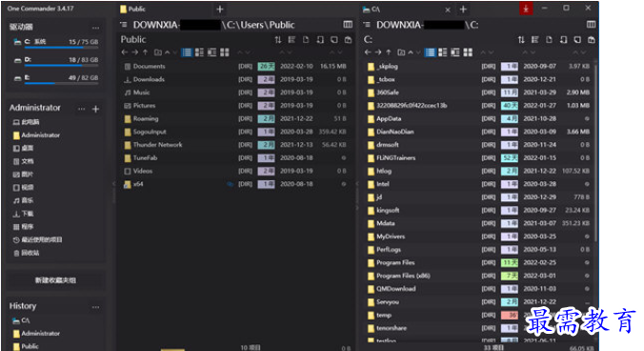This screenshot has width=644, height=351.
Task: Click the folder navigation icon in C: pane toolbar
Action: coord(401,52)
